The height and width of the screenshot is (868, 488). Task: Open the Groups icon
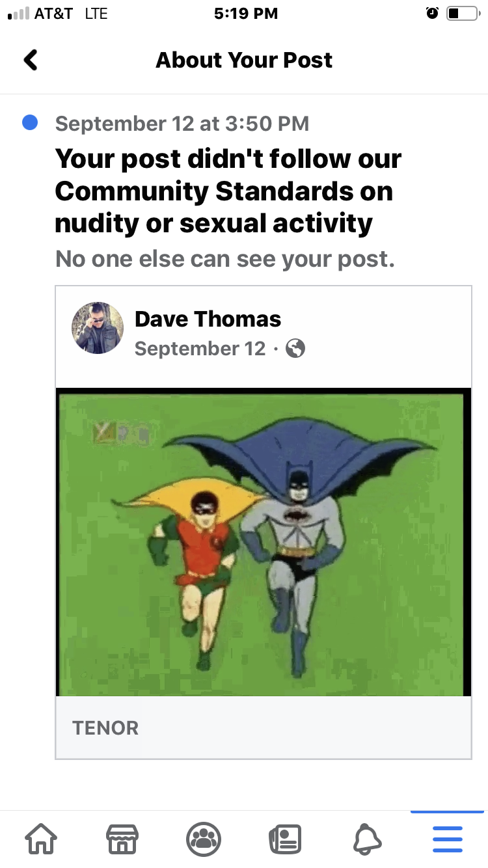pos(204,839)
